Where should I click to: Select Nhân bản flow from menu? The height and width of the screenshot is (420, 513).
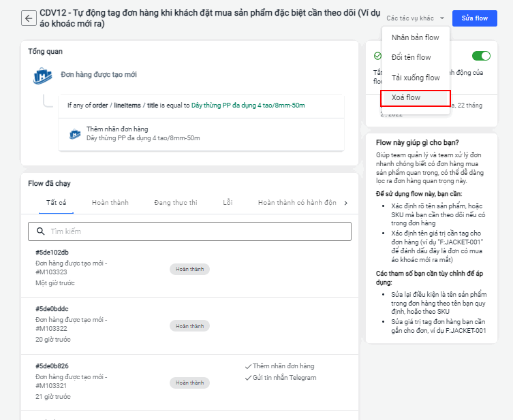click(x=415, y=37)
